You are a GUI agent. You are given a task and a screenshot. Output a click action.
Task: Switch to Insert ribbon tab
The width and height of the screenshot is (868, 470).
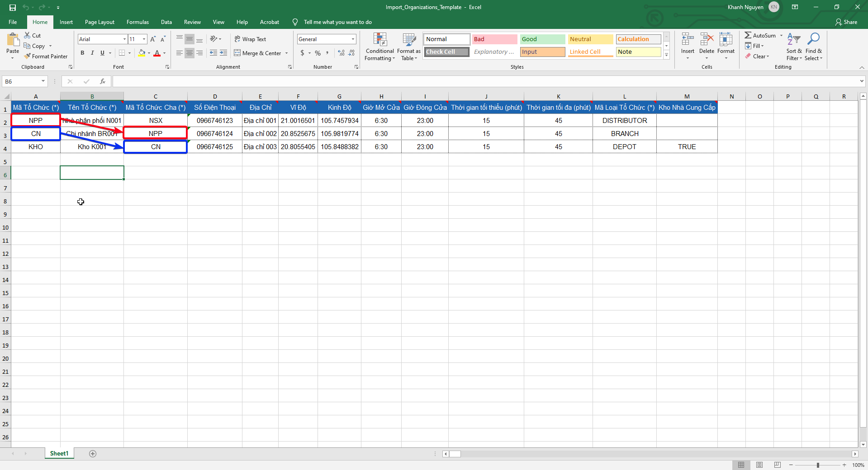click(66, 22)
